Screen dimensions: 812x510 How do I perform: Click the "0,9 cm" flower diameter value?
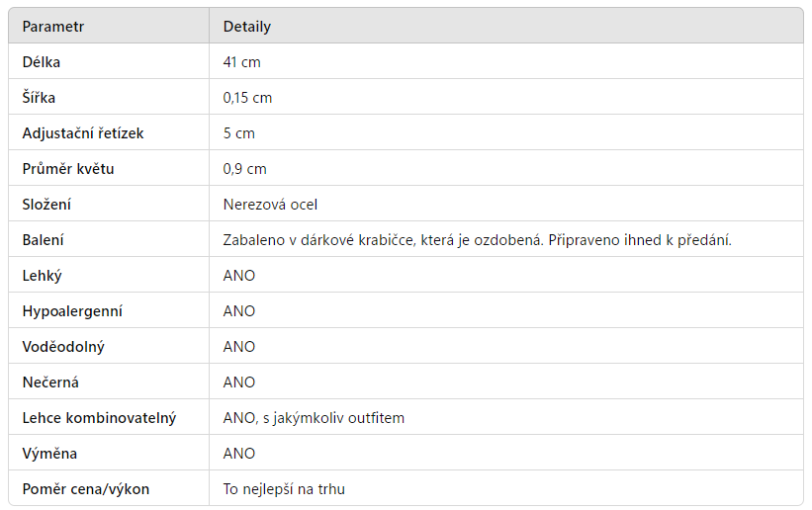point(244,169)
